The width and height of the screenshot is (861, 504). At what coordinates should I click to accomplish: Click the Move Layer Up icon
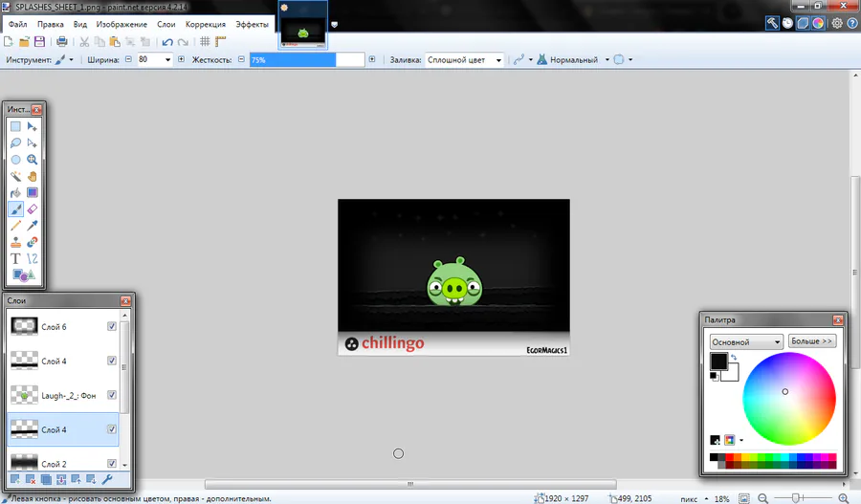point(76,479)
